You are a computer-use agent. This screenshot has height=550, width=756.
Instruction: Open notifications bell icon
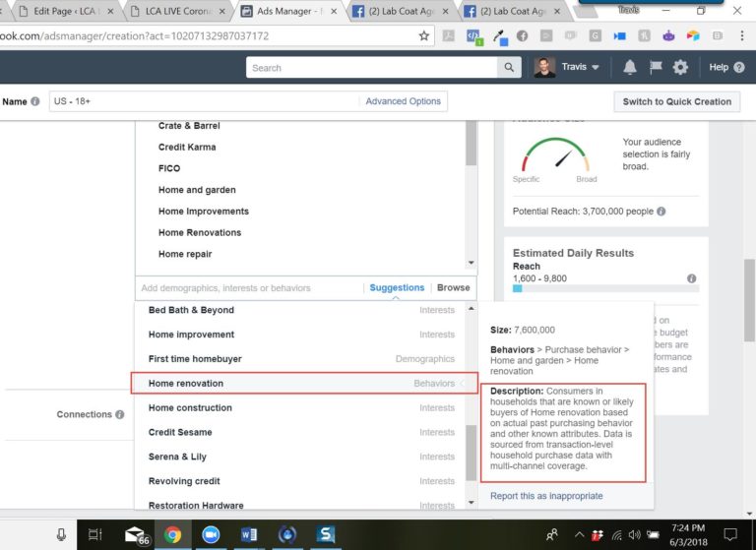[630, 67]
